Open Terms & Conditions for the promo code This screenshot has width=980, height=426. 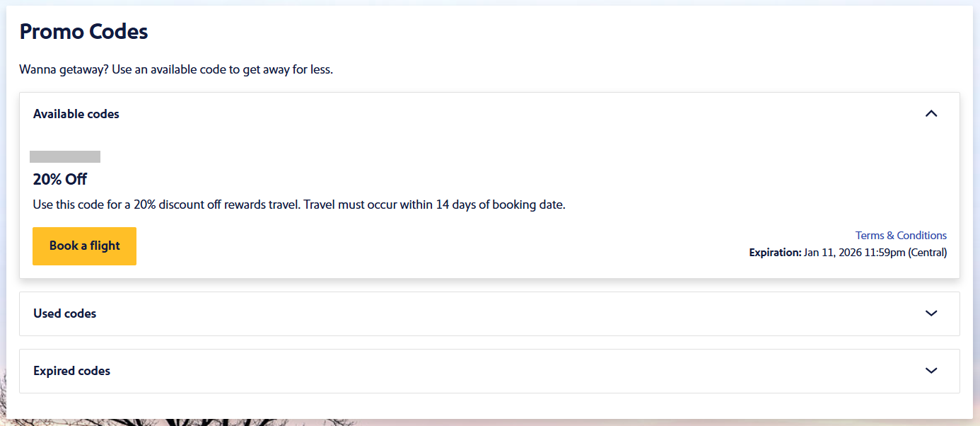[901, 235]
